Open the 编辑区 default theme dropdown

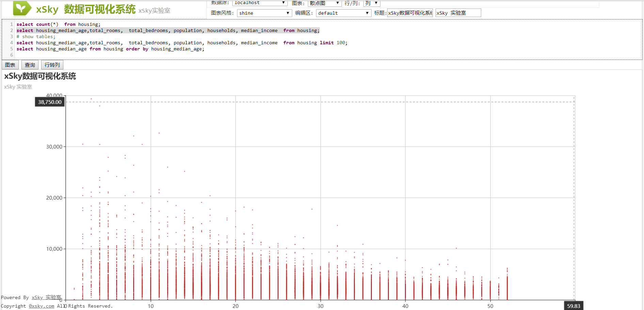pyautogui.click(x=343, y=13)
